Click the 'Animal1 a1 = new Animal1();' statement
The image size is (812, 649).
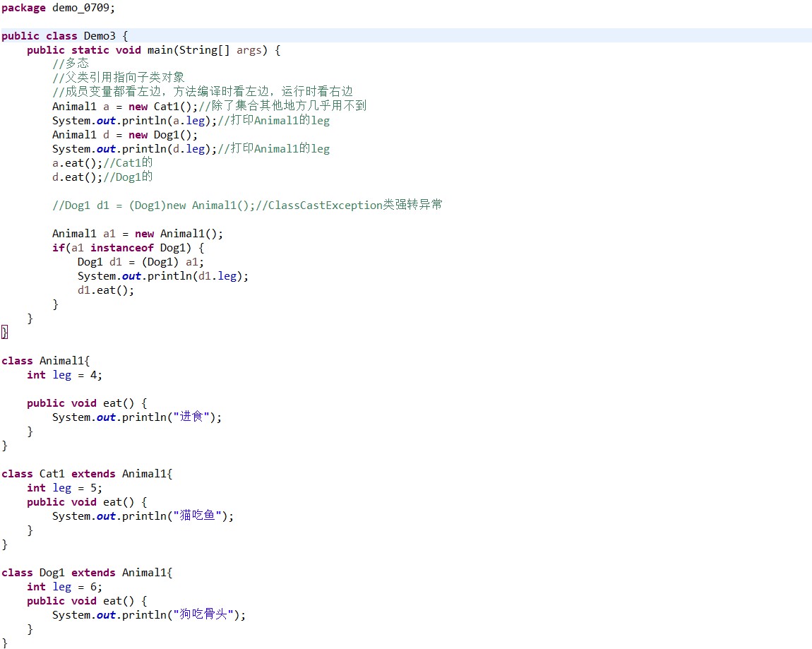pos(138,234)
